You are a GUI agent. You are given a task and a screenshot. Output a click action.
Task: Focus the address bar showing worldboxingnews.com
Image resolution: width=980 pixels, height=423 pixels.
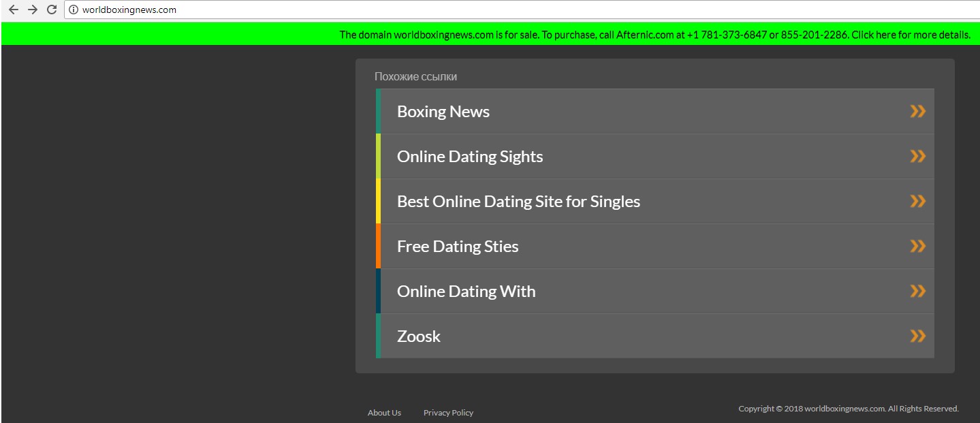click(x=522, y=10)
